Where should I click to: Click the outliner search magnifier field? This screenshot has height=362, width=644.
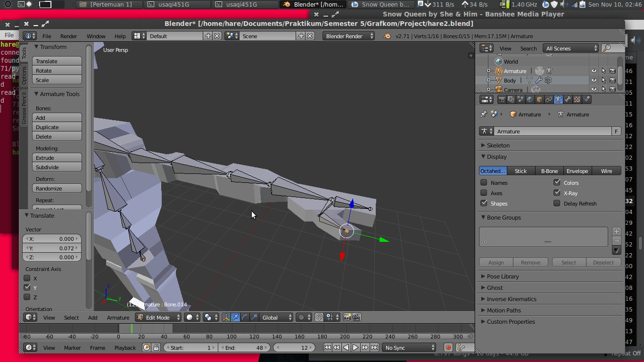613,48
